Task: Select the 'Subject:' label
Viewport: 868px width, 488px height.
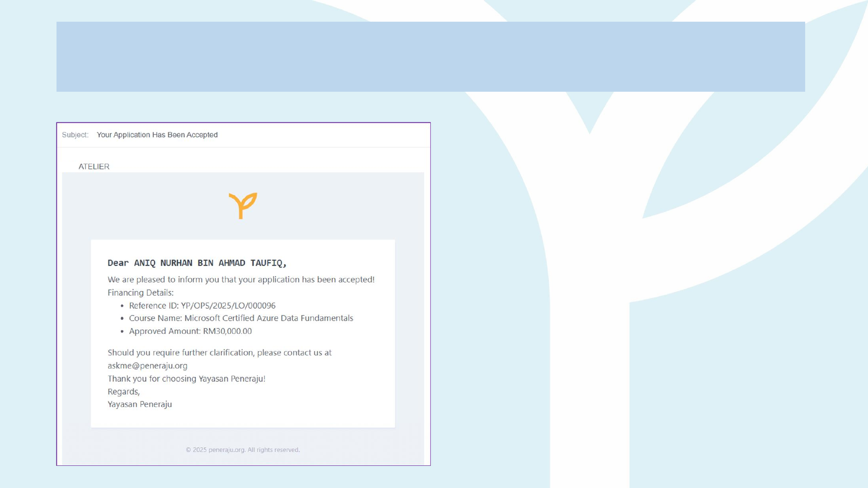Action: click(75, 135)
